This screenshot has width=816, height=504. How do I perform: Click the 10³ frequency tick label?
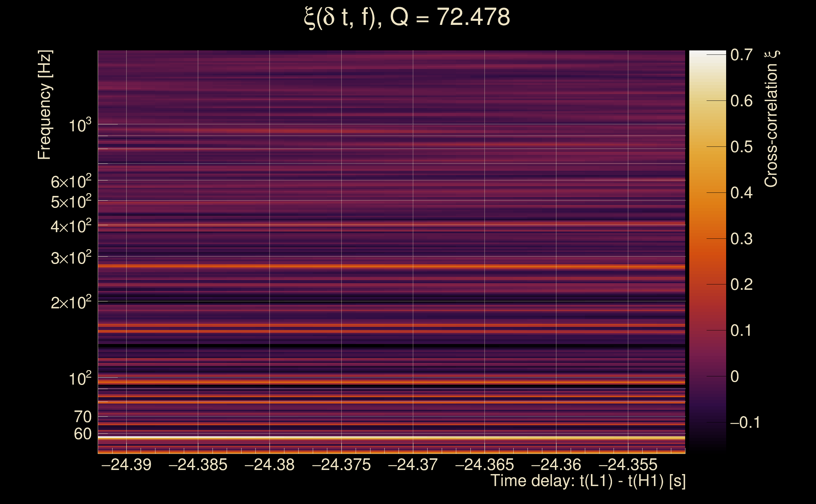click(80, 126)
